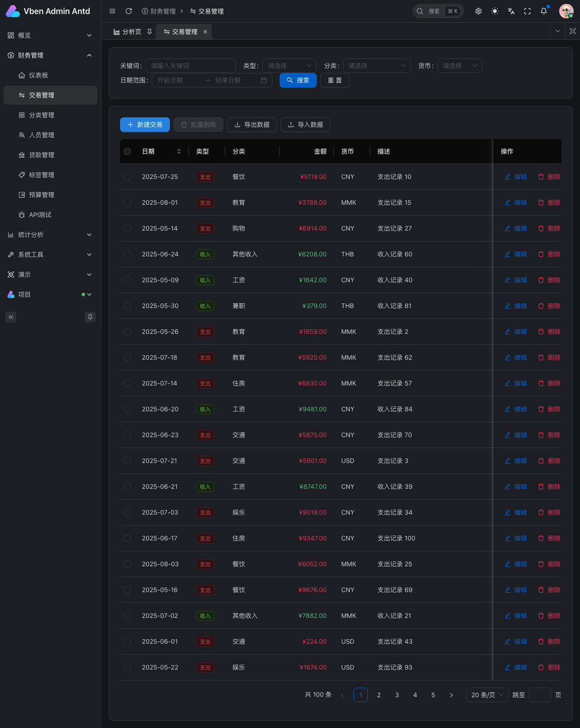
Task: Check the row for 收入记录 60
Action: pos(127,254)
